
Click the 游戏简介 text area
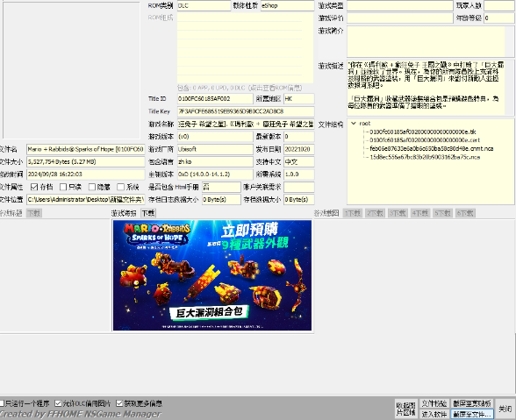[x=430, y=41]
